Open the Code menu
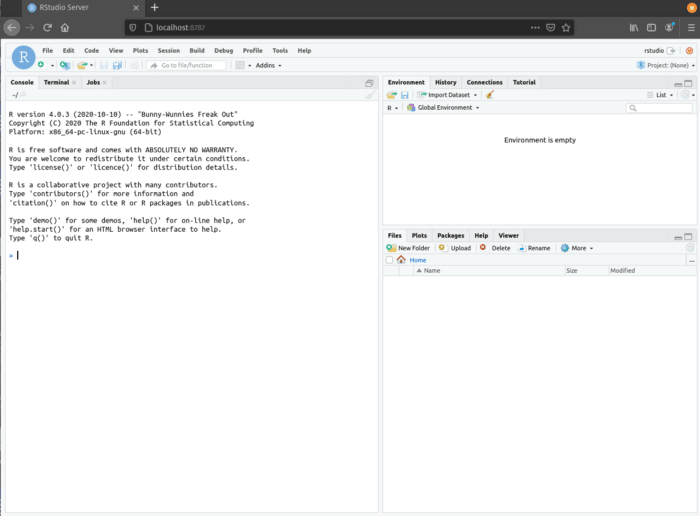 (92, 50)
